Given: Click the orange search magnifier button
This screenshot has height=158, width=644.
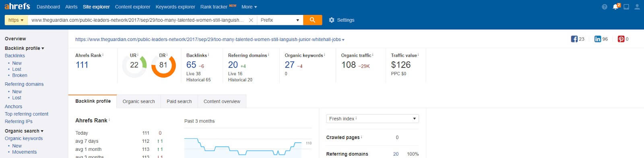Looking at the screenshot, I should tap(312, 20).
